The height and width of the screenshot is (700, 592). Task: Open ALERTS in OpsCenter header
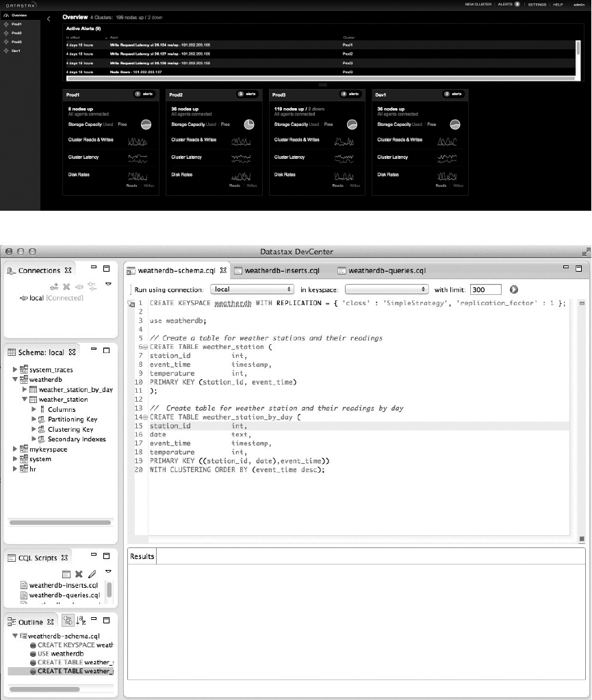[x=509, y=5]
